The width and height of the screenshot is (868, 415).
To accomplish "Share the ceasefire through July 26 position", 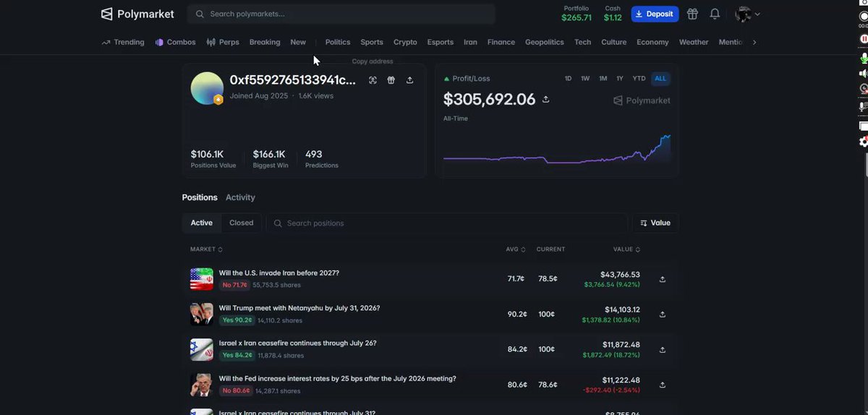I will point(663,349).
